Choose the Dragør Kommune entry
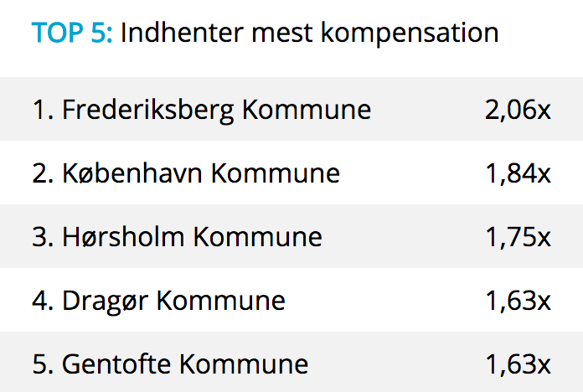The height and width of the screenshot is (392, 583). coord(173,301)
